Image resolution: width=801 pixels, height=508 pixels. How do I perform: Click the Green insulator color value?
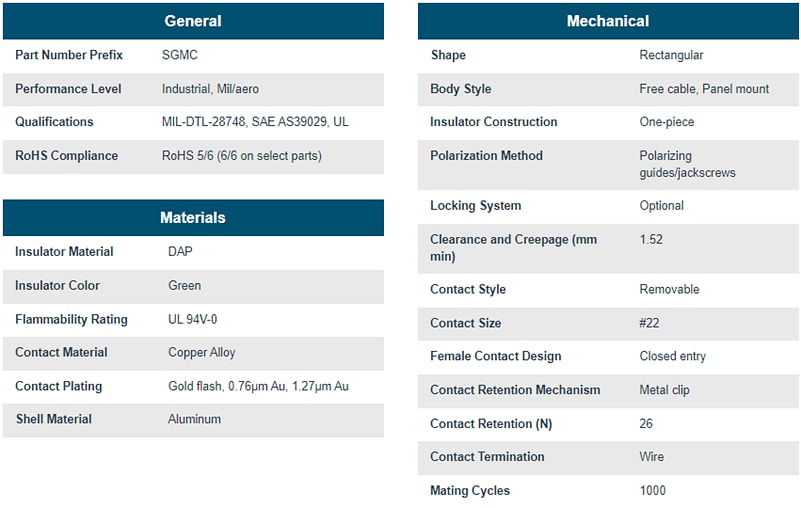184,286
